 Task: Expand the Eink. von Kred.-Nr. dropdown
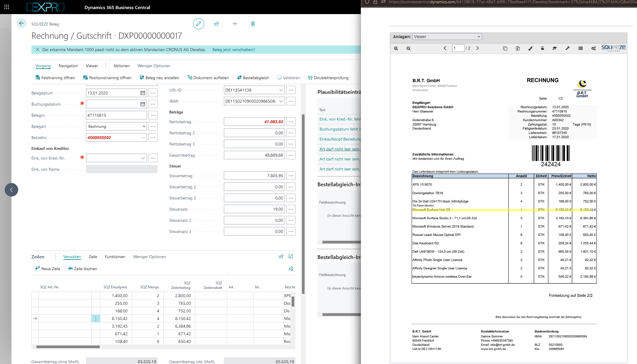click(x=143, y=158)
